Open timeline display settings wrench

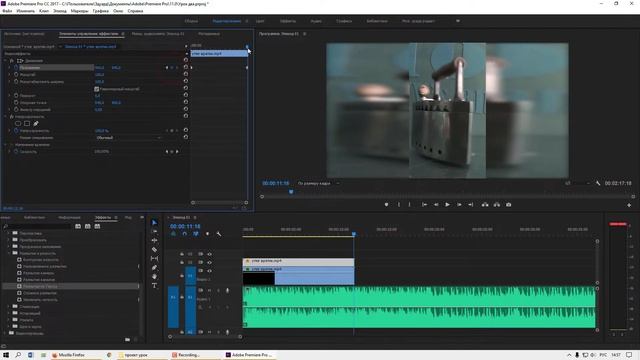coord(219,234)
